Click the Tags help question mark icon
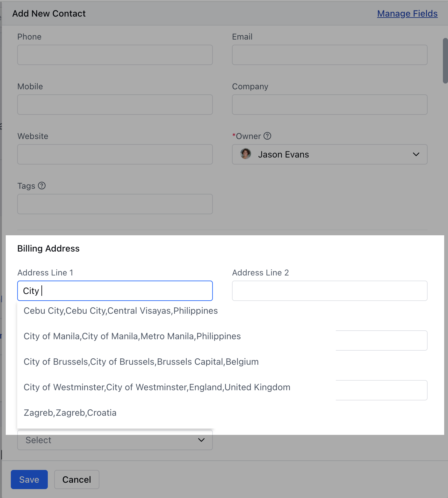Screen dimensions: 448x498 click(42, 186)
